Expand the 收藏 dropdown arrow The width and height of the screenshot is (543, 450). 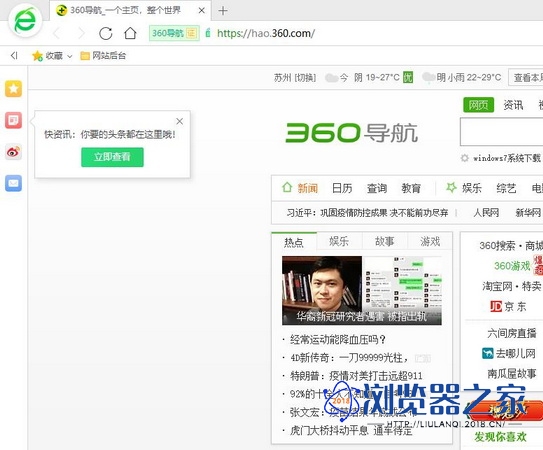click(70, 56)
